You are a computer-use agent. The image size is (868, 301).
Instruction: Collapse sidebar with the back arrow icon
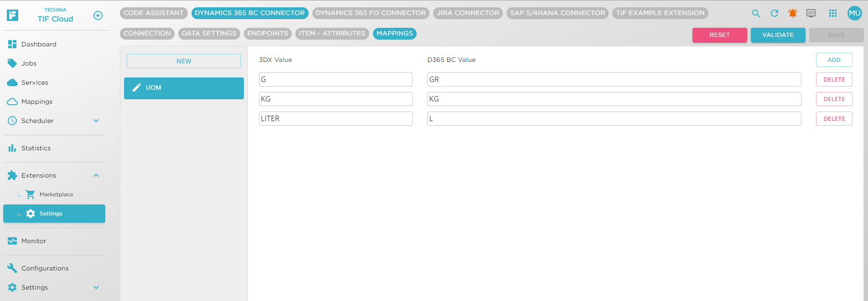pos(98,15)
